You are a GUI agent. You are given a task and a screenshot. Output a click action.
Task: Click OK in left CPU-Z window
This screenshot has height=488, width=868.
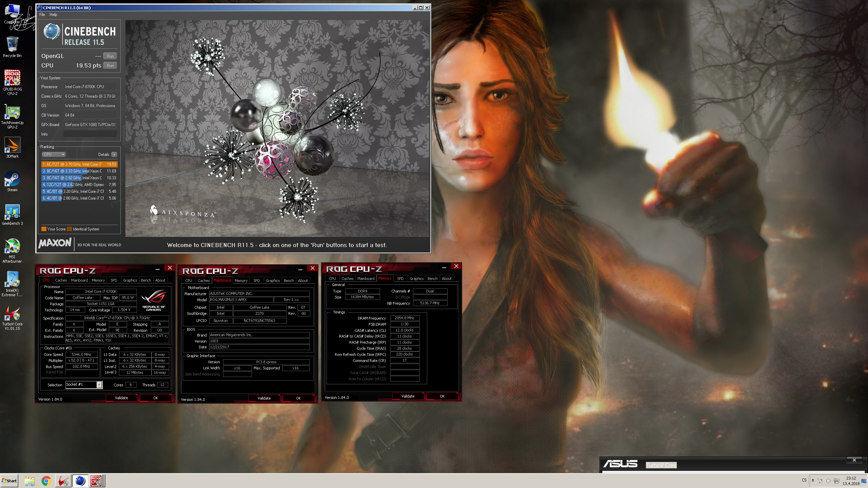(156, 398)
